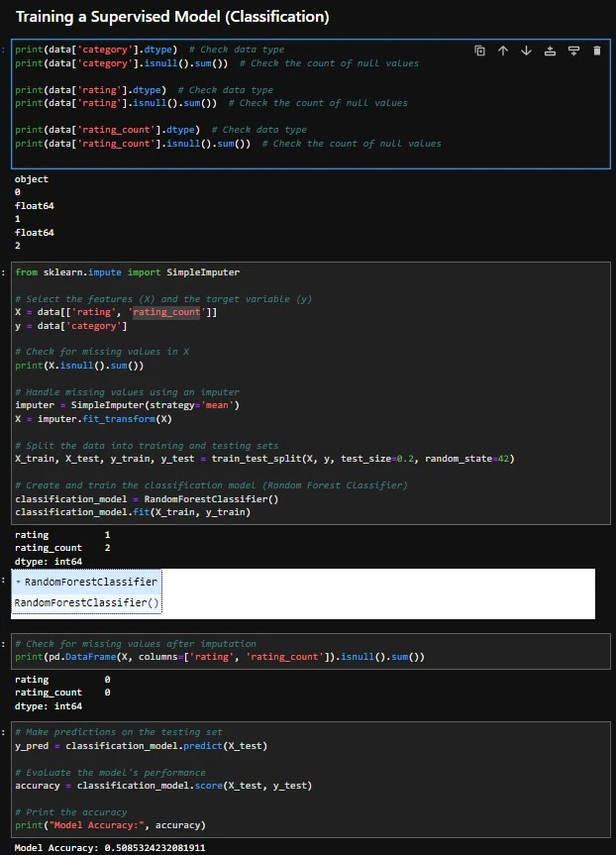Delete the selected cell with the trash icon
This screenshot has height=855, width=616.
click(596, 51)
